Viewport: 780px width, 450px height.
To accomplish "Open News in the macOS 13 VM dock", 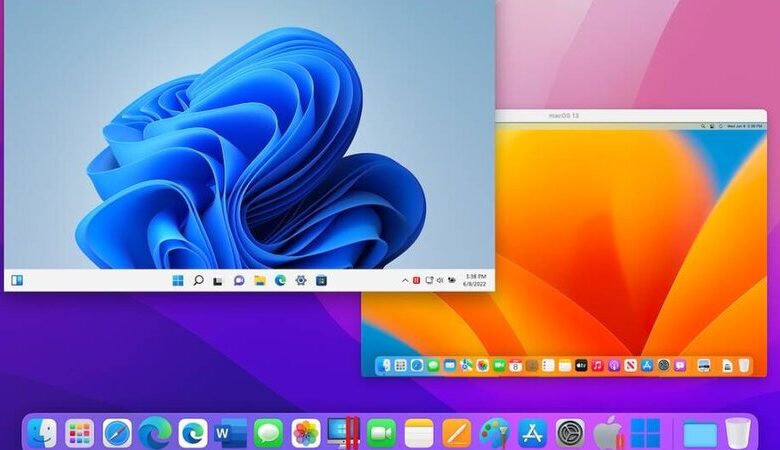I will (x=630, y=365).
